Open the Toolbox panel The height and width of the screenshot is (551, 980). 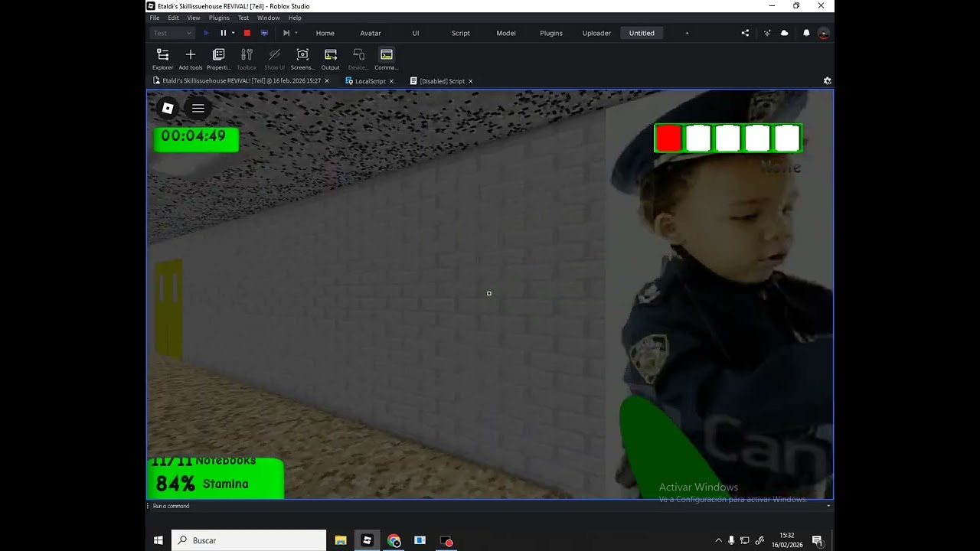click(247, 58)
